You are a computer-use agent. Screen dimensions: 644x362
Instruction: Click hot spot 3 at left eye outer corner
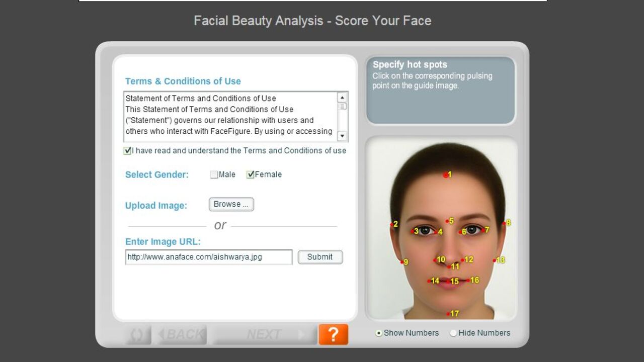[x=412, y=231]
